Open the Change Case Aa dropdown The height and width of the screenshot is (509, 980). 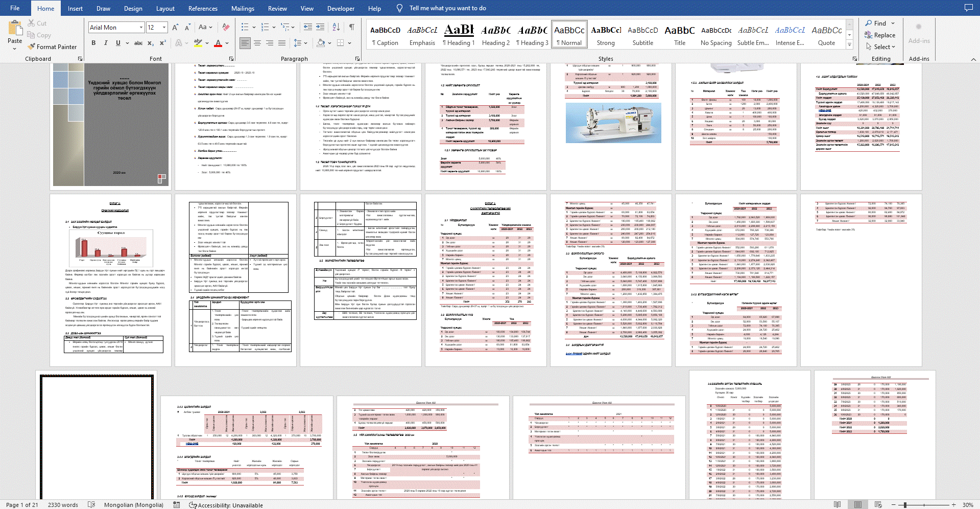205,27
